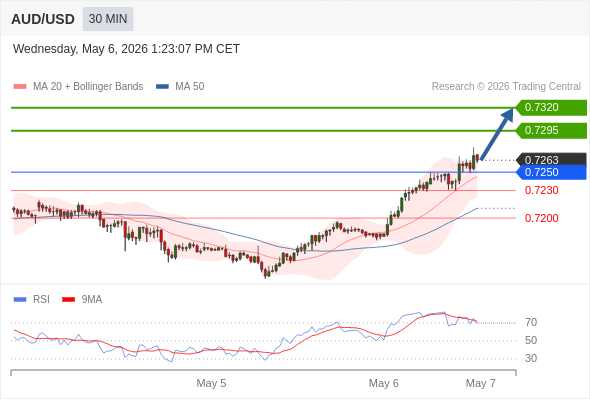Click the May 6 date axis label
590x400 pixels.
[x=383, y=383]
